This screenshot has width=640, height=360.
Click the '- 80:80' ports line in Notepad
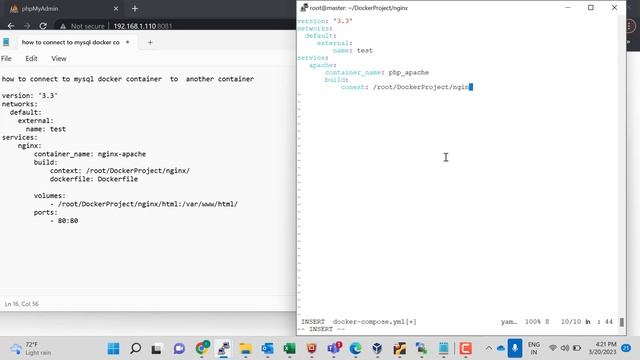point(64,220)
